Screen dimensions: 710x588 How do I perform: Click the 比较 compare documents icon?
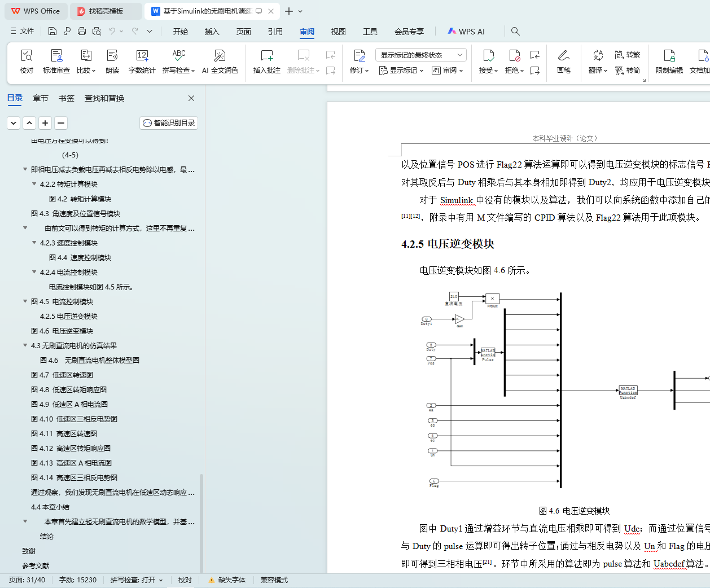(86, 55)
